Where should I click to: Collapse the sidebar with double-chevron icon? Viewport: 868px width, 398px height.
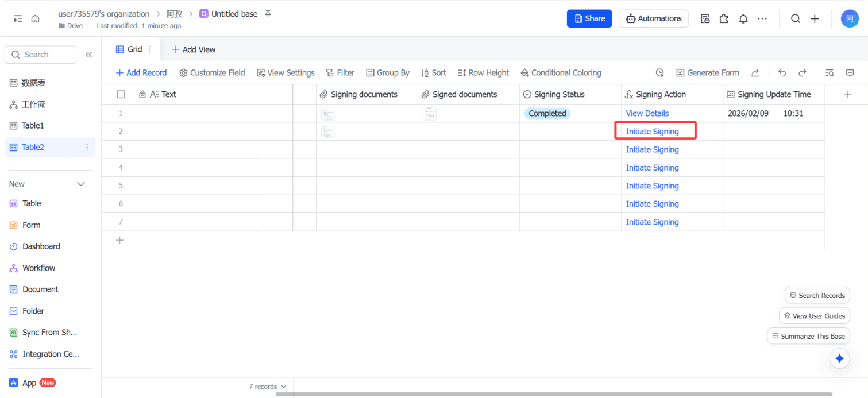tap(89, 55)
